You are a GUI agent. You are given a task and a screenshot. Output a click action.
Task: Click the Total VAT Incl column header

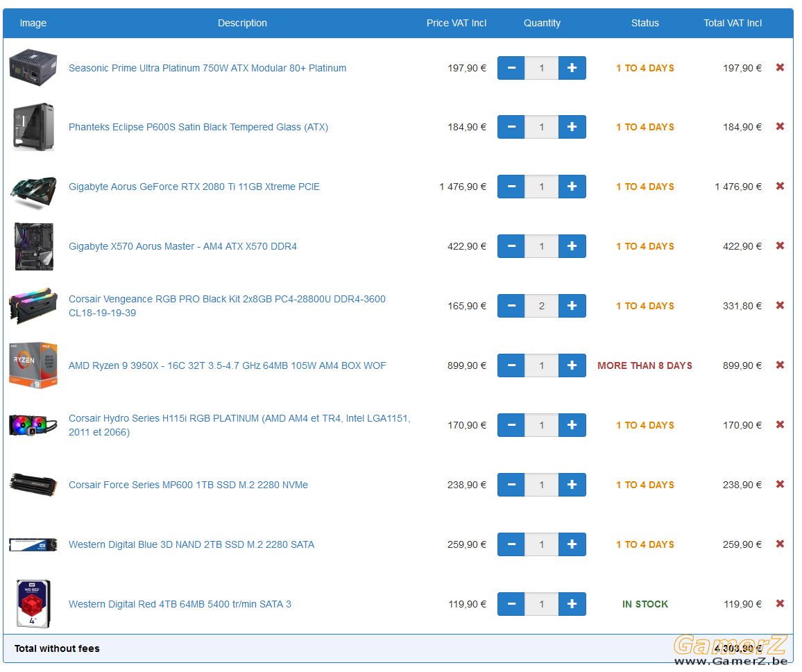tap(733, 23)
